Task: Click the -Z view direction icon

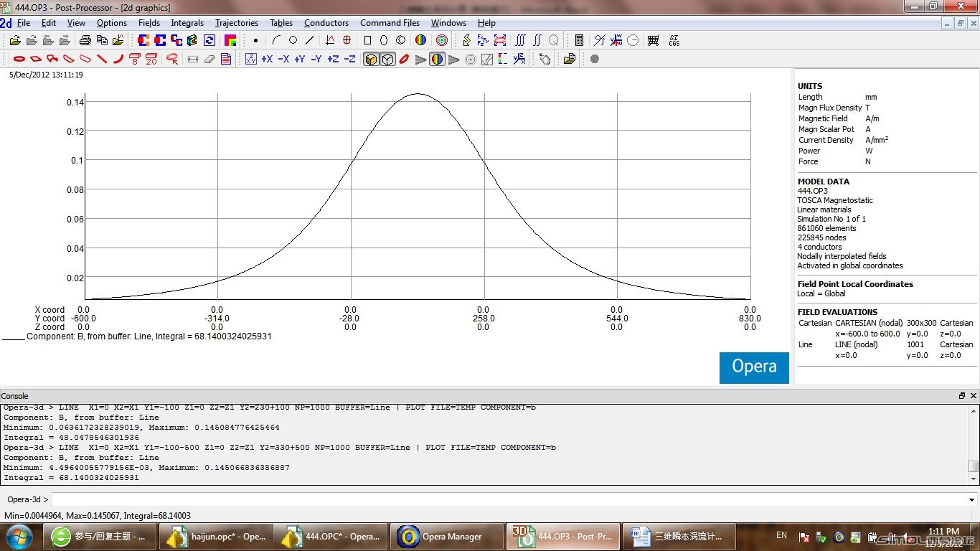Action: coord(349,59)
